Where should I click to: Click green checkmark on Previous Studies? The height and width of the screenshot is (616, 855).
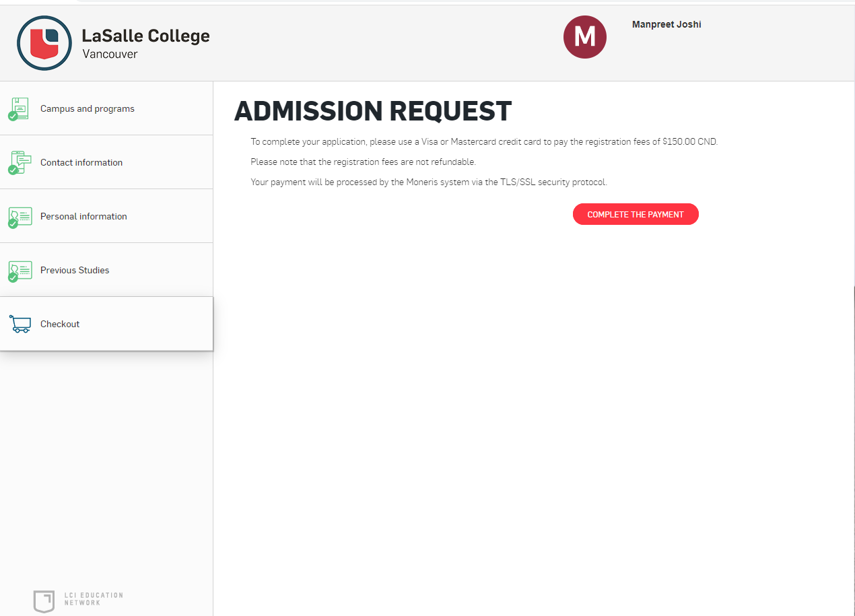click(13, 277)
